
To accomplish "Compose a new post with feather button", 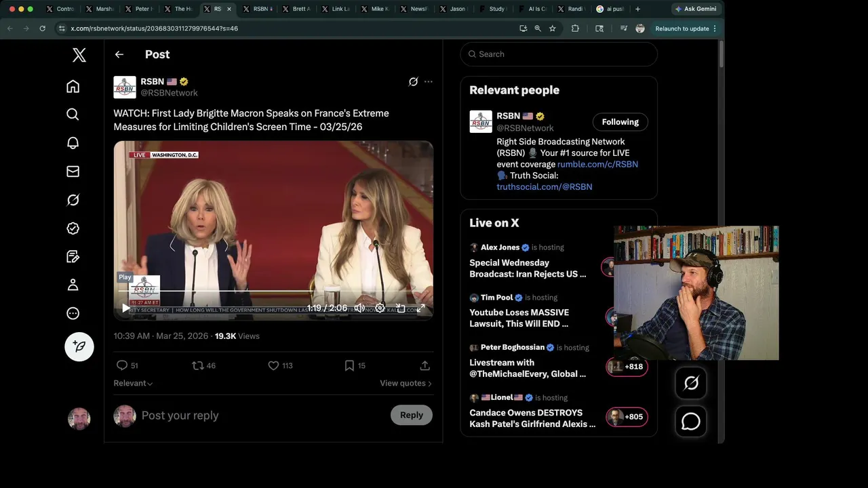I will tap(79, 346).
